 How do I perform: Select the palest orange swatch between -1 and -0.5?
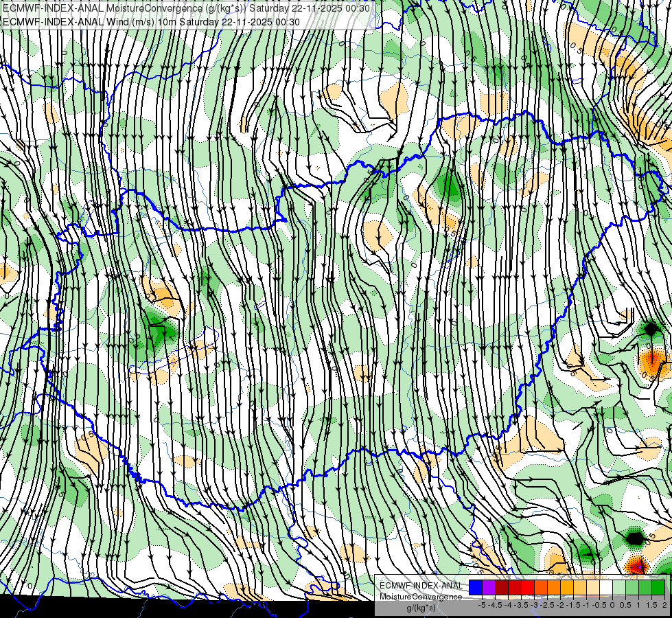593,587
